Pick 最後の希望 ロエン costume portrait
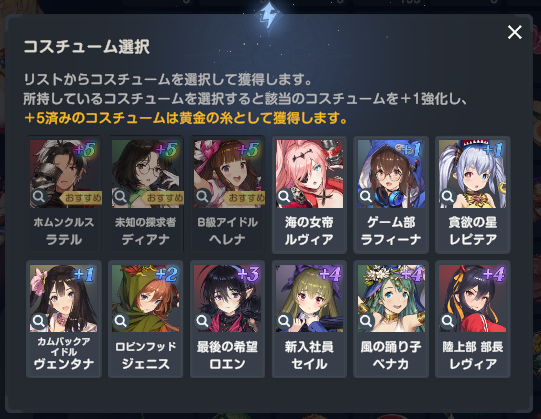Viewport: 541px width, 419px height. pyautogui.click(x=227, y=299)
